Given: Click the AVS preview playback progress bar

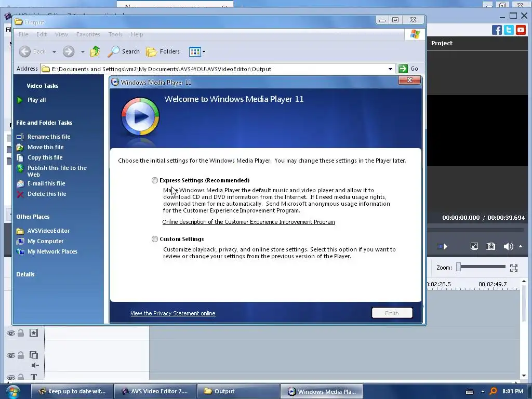Looking at the screenshot, I should (475, 230).
